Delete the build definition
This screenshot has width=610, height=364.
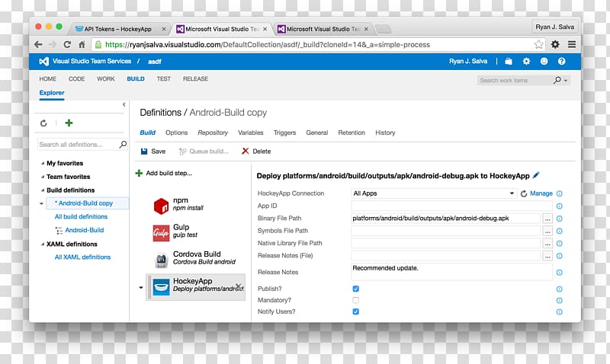[x=256, y=152]
